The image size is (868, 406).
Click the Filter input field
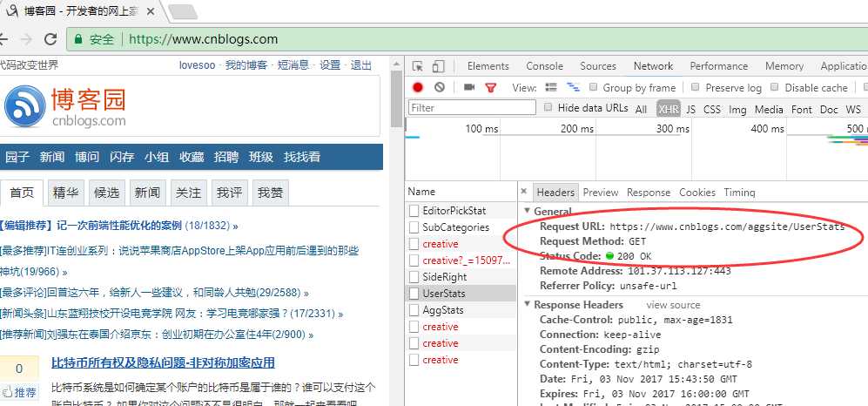point(472,107)
